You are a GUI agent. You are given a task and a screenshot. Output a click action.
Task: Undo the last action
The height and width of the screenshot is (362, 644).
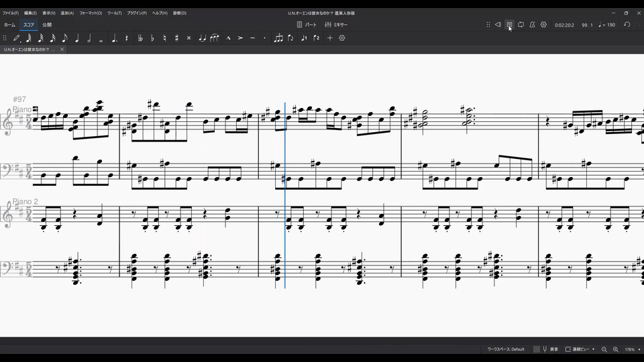[627, 25]
